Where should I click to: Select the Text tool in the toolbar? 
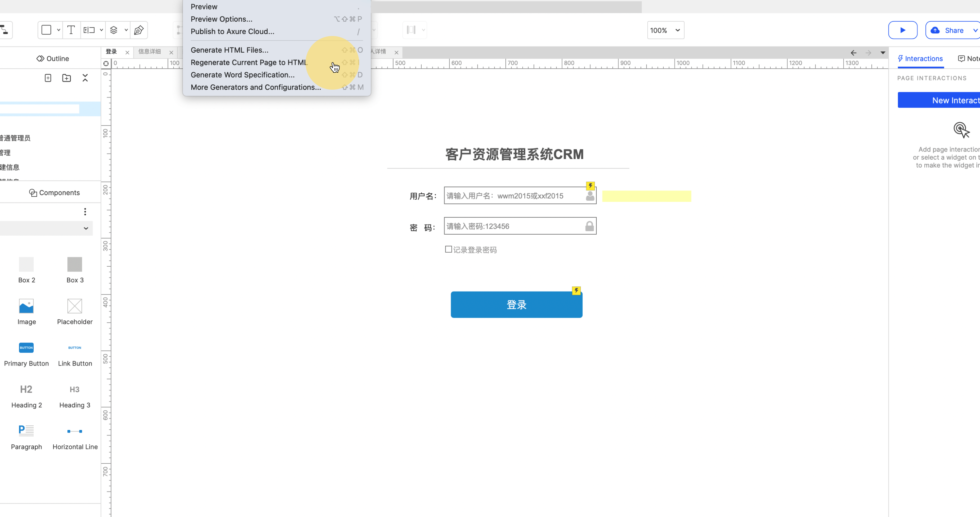coord(71,30)
